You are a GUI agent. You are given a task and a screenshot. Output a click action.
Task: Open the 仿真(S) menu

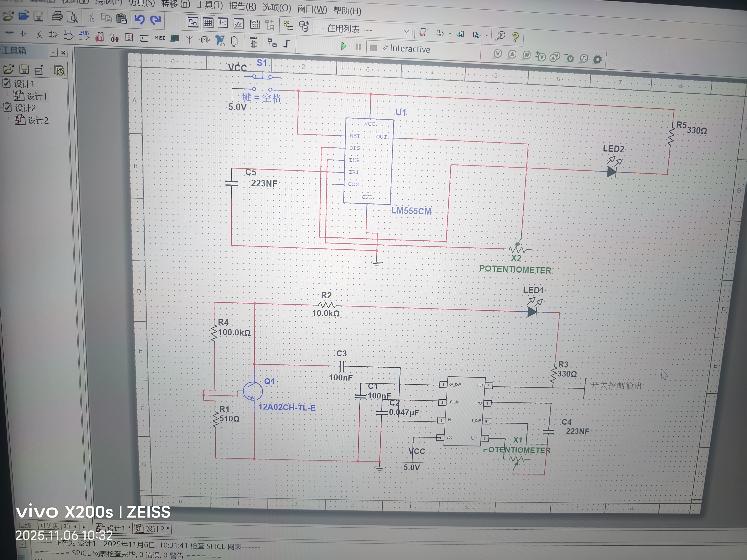point(141,3)
